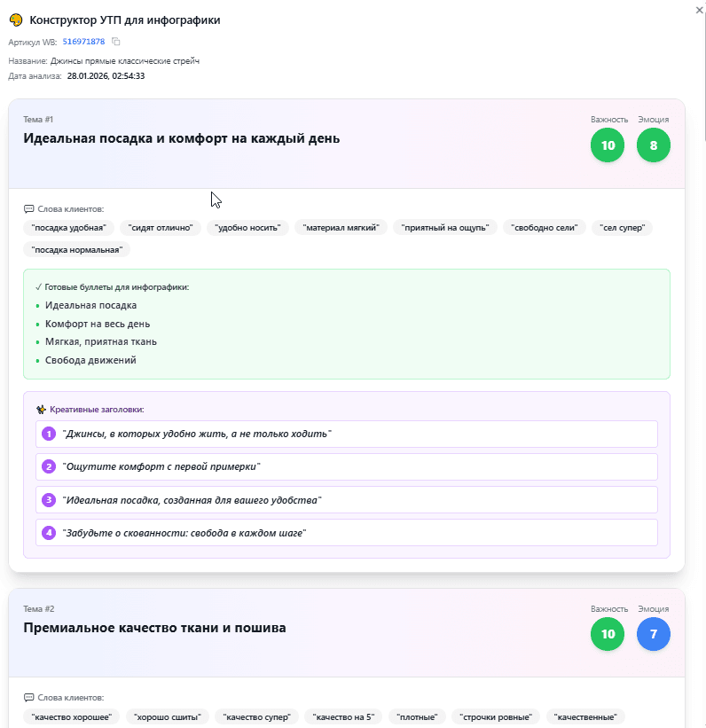This screenshot has height=728, width=706.
Task: Click the green 'Эмоция 8' badge of Тема #1
Action: [x=654, y=145]
